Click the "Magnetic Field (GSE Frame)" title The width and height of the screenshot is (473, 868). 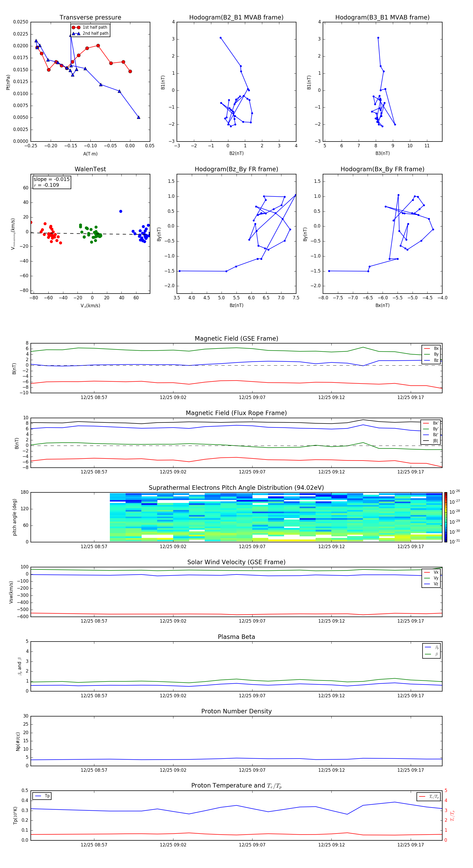pos(236,339)
